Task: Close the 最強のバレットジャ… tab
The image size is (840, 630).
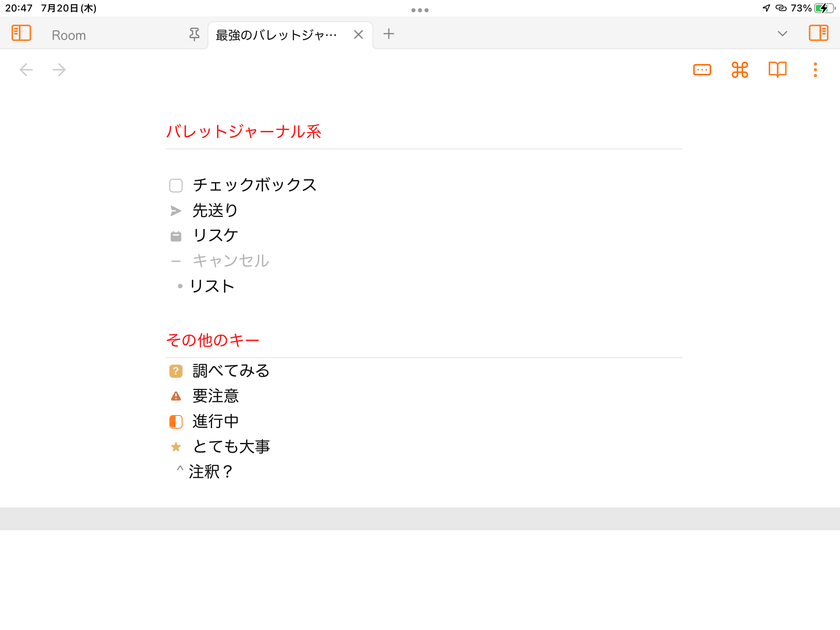Action: [x=358, y=35]
